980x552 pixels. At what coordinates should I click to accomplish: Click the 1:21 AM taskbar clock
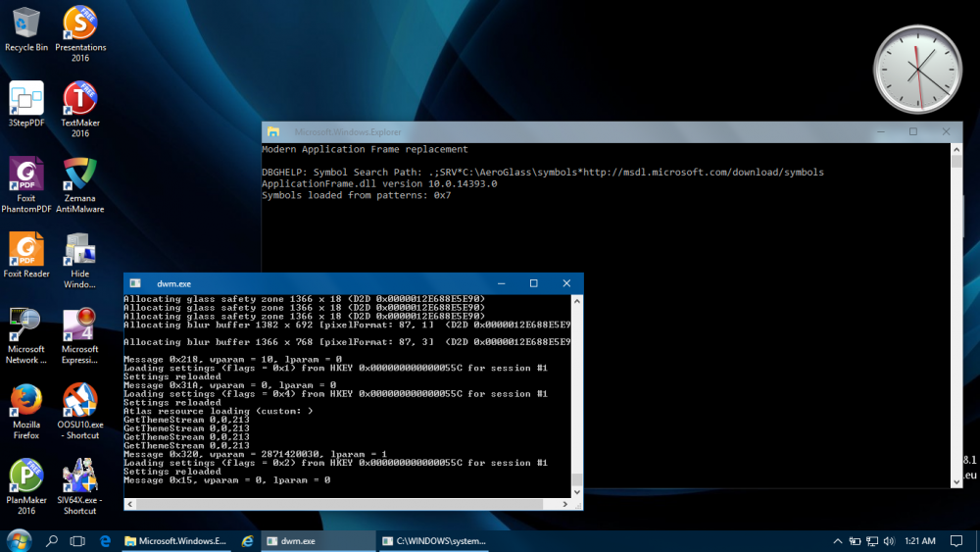coord(920,541)
